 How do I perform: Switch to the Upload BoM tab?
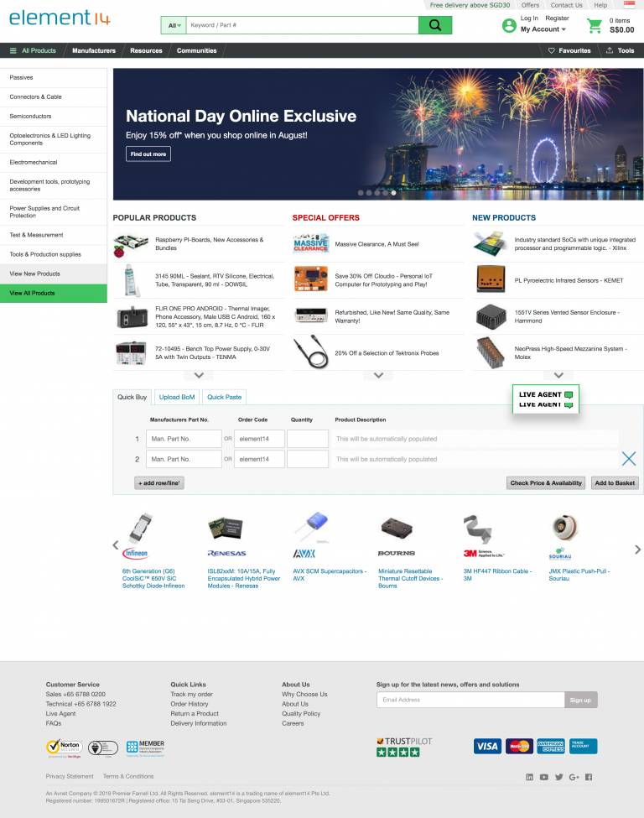click(177, 397)
